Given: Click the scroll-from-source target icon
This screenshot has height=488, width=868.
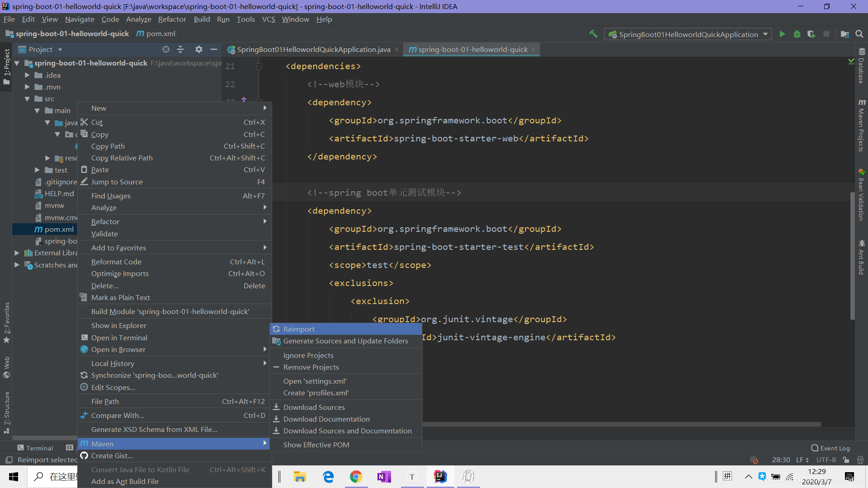Looking at the screenshot, I should tap(166, 49).
